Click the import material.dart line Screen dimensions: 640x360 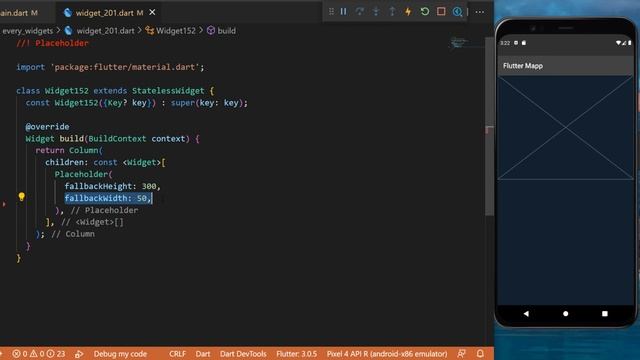pos(110,67)
